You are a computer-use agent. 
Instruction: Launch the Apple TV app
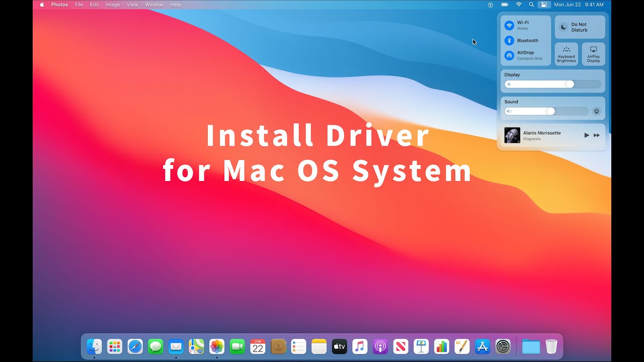click(340, 346)
